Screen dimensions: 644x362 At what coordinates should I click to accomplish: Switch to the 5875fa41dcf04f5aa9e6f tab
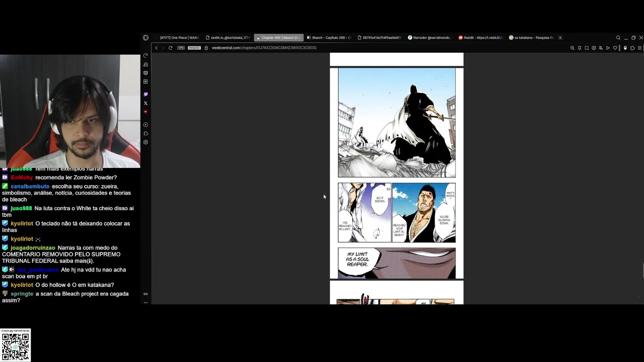(x=379, y=38)
